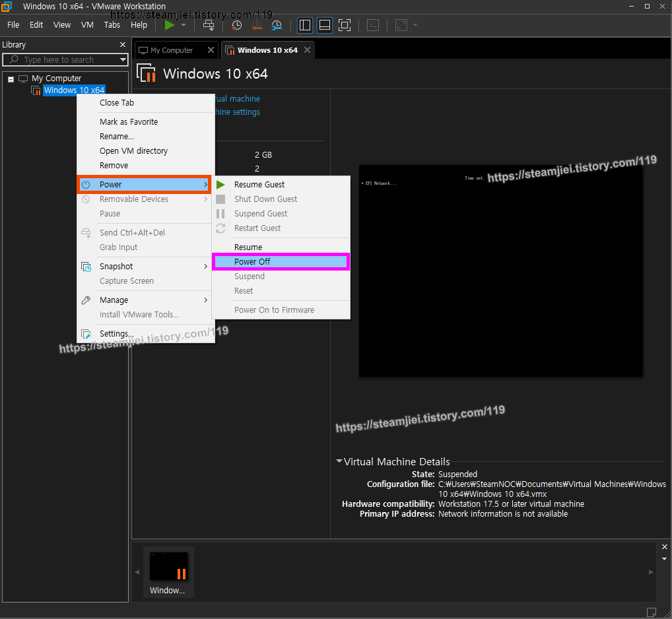This screenshot has width=672, height=619.
Task: Click the virtual machine link text
Action: coord(238,99)
